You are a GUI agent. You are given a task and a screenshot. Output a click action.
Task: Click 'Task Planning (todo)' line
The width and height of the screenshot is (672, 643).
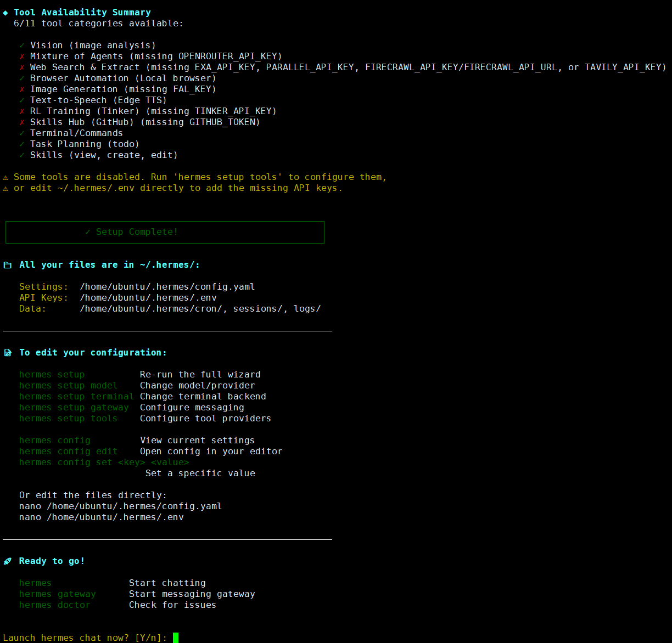(x=85, y=144)
